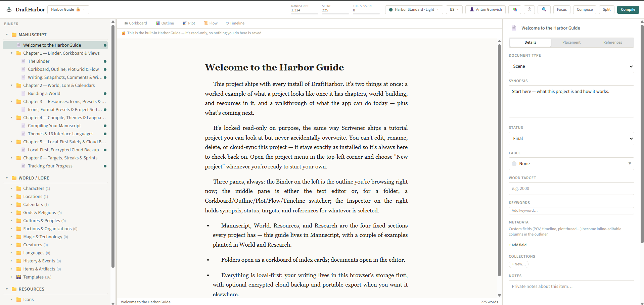Viewport: 644px width, 305px height.
Task: Click the History & Events folder icon
Action: tap(19, 261)
